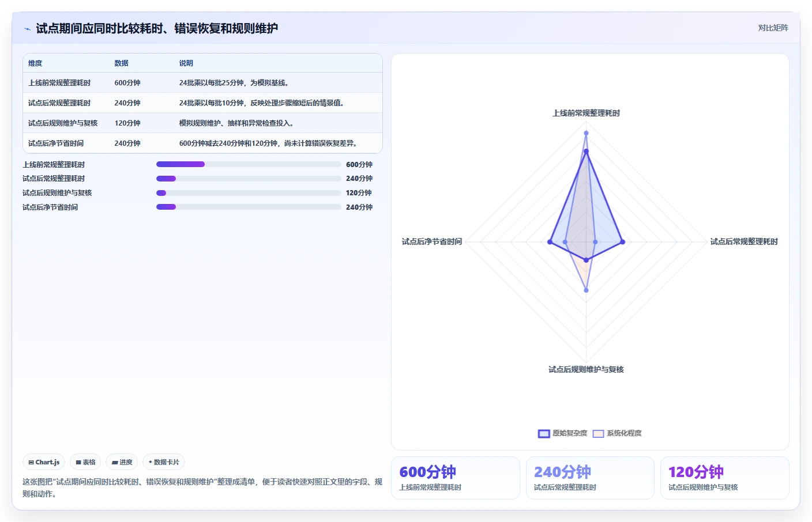Image resolution: width=812 pixels, height=522 pixels.
Task: Select the 表格 tag chip
Action: pos(85,462)
